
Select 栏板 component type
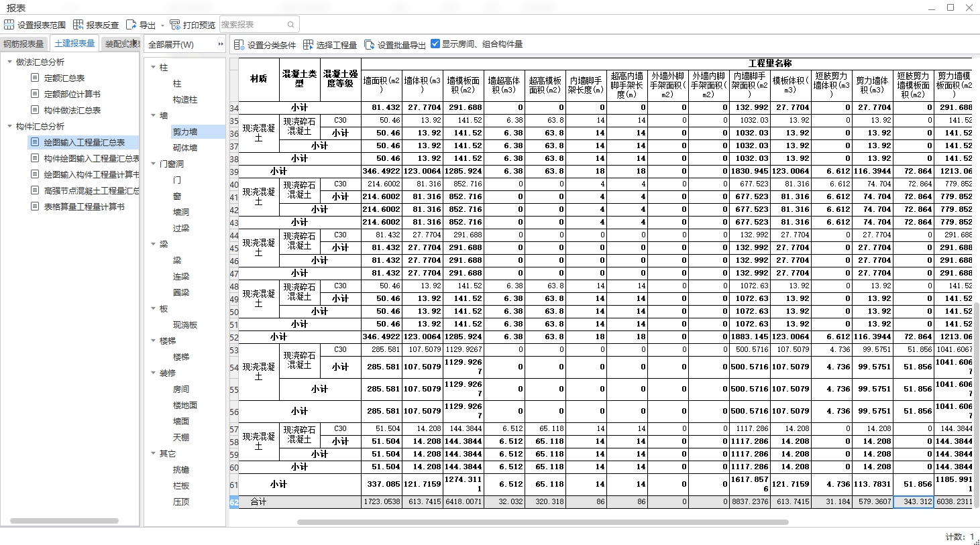pos(181,485)
